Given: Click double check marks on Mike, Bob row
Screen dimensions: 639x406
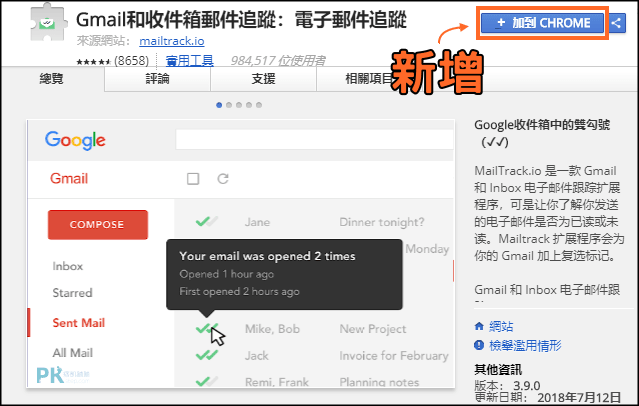Looking at the screenshot, I should (x=207, y=328).
